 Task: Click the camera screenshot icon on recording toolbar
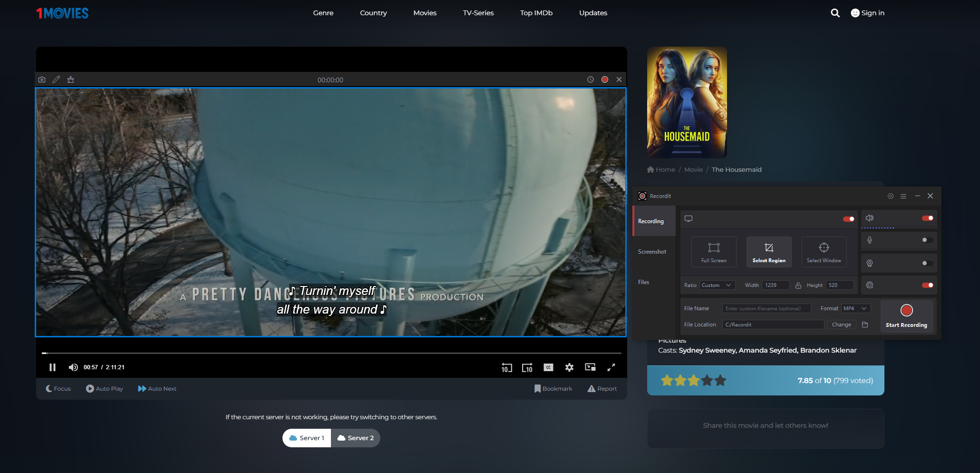pos(42,79)
